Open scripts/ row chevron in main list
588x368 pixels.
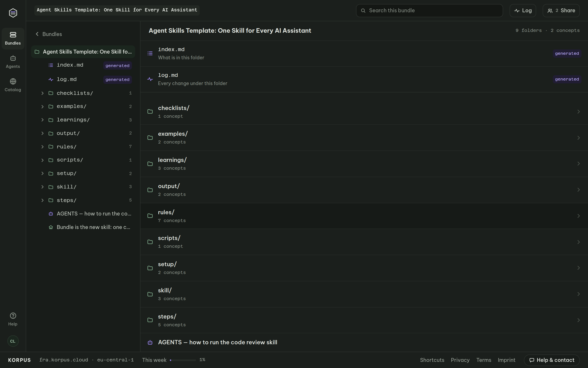click(579, 242)
